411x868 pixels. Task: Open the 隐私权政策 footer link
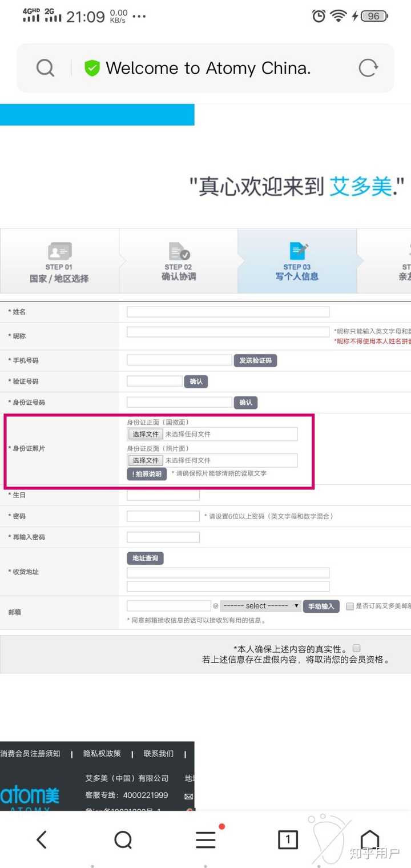tap(102, 754)
